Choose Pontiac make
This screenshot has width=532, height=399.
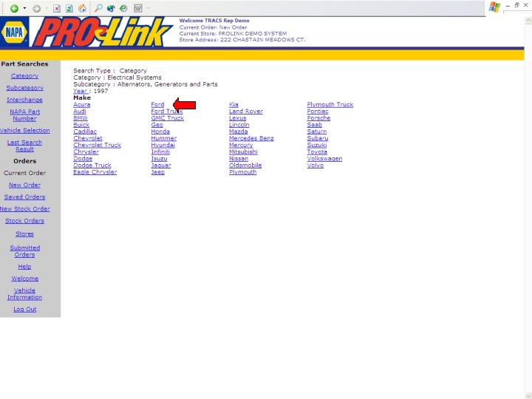318,112
